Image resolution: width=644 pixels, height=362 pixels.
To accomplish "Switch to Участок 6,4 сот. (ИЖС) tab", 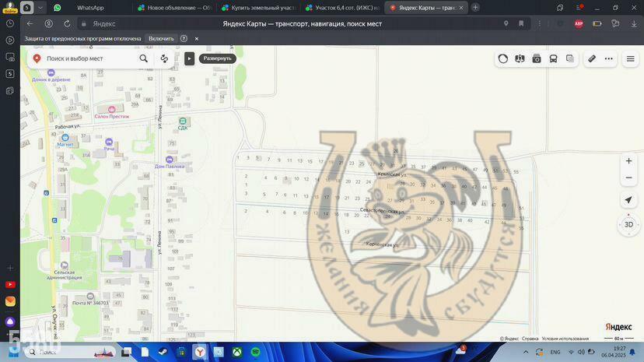I will (x=342, y=8).
